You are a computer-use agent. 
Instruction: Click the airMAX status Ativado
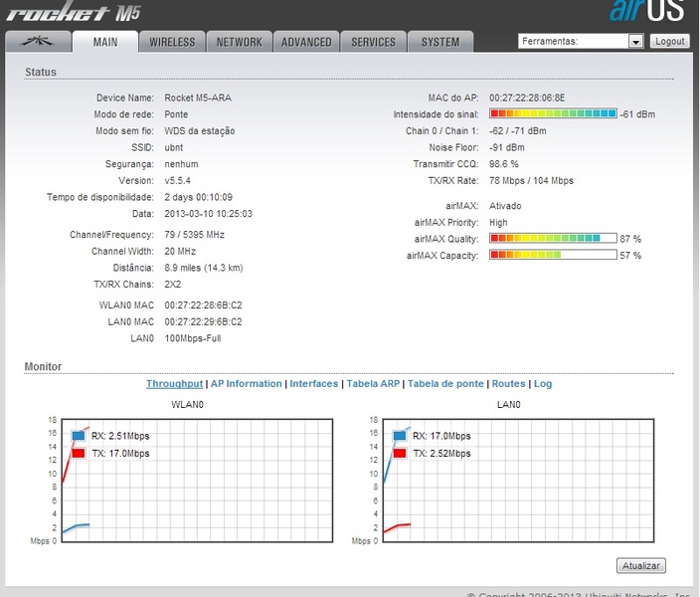505,206
